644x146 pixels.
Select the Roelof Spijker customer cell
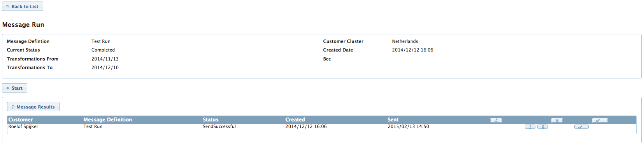(23, 126)
